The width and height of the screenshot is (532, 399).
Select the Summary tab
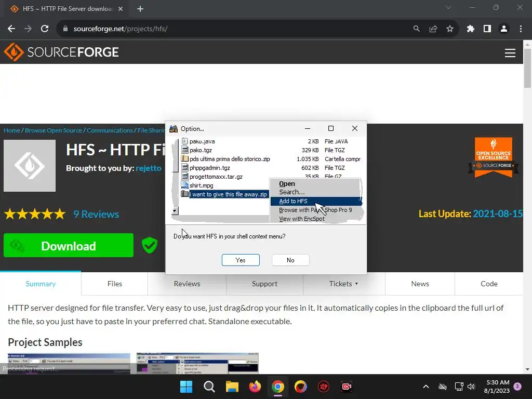tap(41, 284)
